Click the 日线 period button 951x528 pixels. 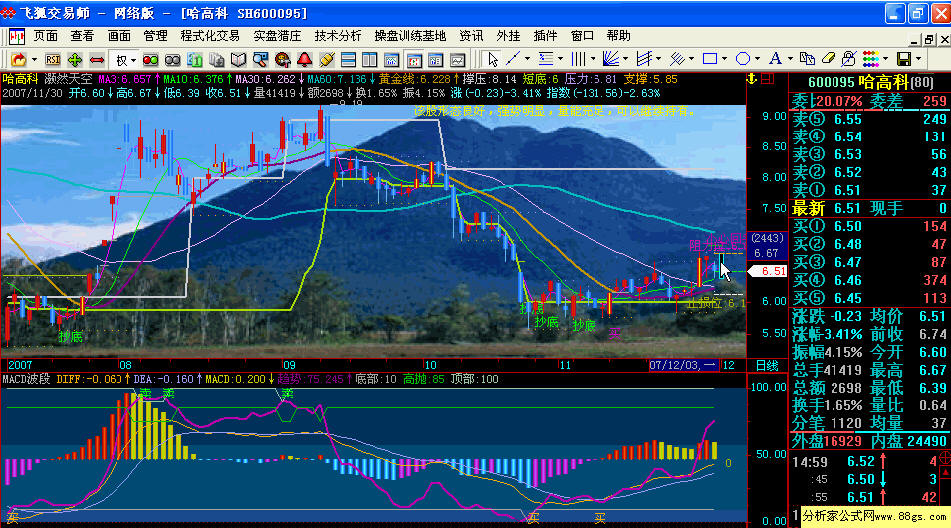[x=767, y=366]
